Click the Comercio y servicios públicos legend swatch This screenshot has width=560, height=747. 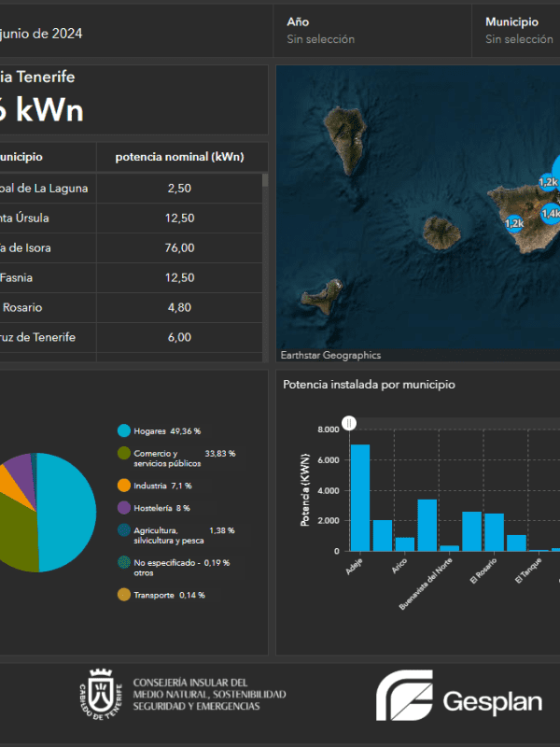coord(124,453)
